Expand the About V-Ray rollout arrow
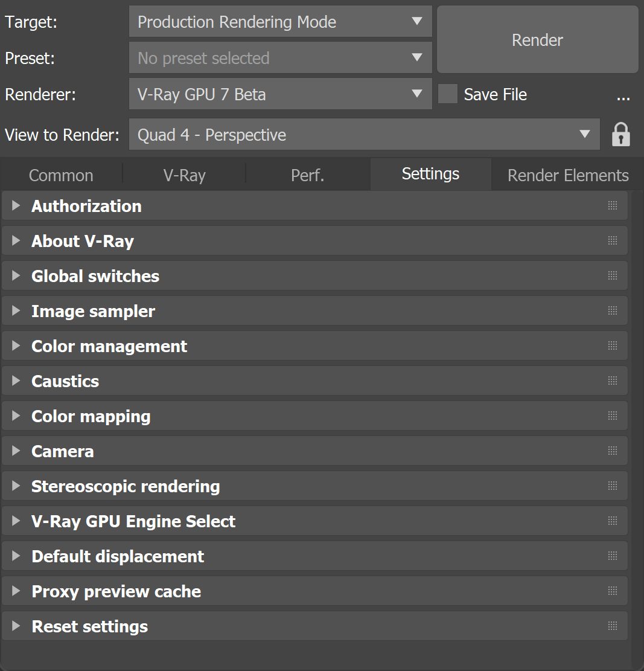Viewport: 644px width, 671px height. [x=16, y=241]
